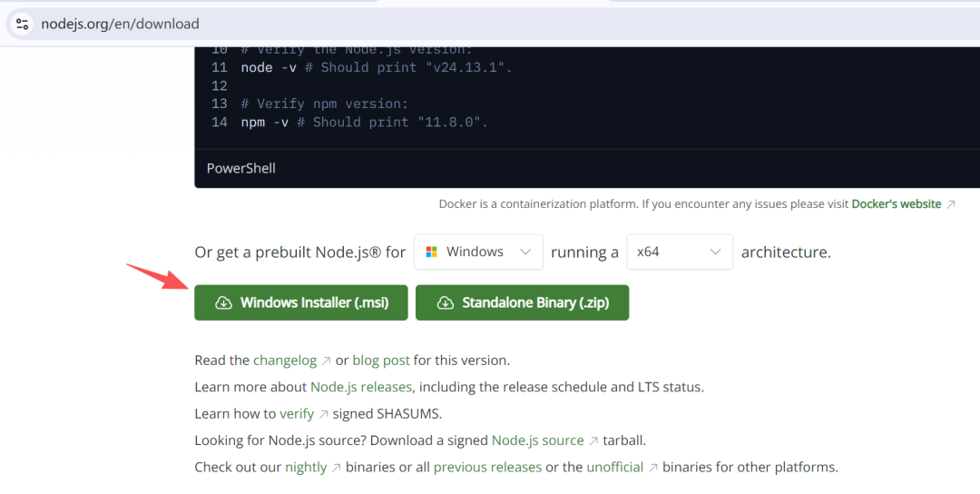Image resolution: width=980 pixels, height=494 pixels.
Task: Click the external-link arrow beside Docker's website
Action: coord(951,204)
